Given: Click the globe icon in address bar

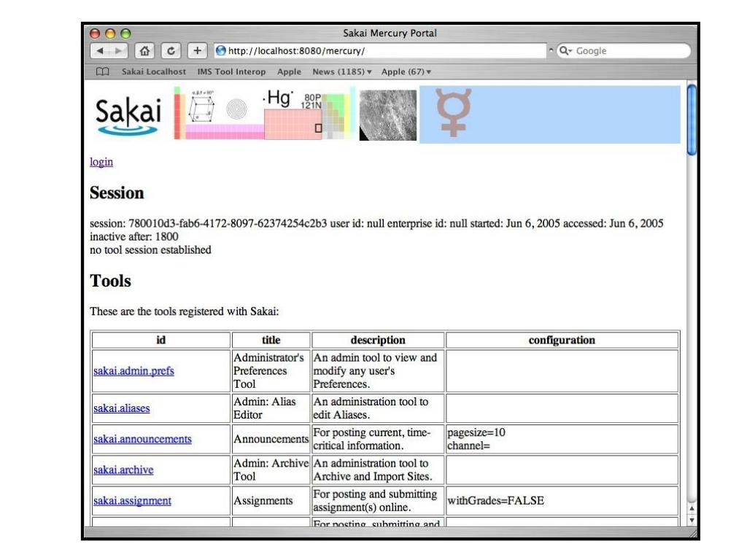Looking at the screenshot, I should tap(220, 50).
